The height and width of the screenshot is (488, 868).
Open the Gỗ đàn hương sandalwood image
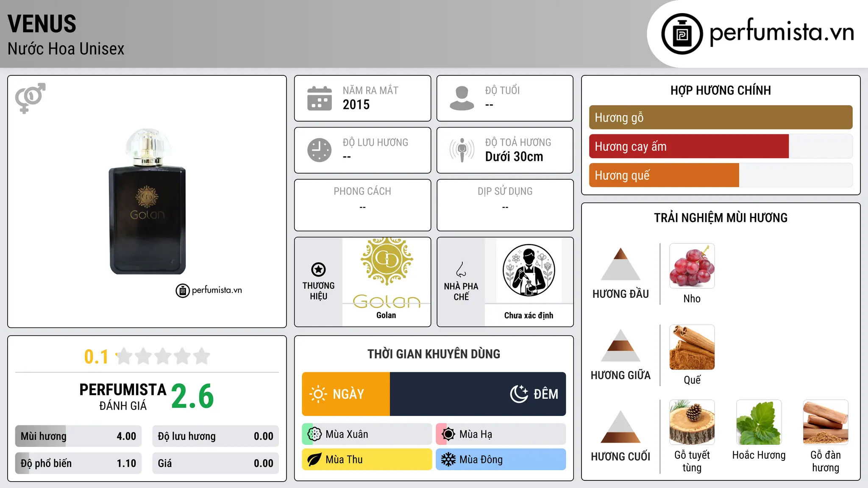coord(826,422)
